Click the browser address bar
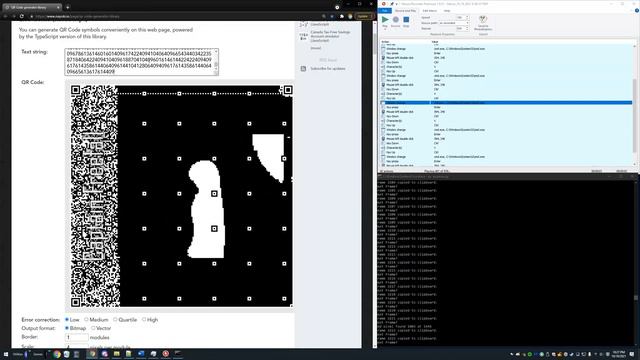This screenshot has height=360, width=640. [176, 16]
